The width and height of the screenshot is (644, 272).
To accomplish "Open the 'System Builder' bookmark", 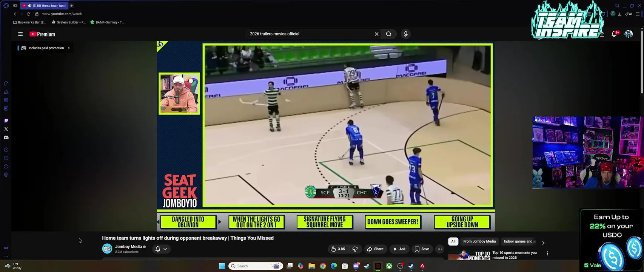I will point(69,22).
